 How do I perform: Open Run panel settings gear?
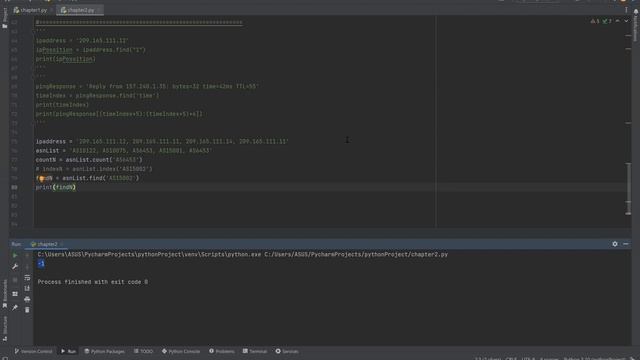[x=615, y=244]
